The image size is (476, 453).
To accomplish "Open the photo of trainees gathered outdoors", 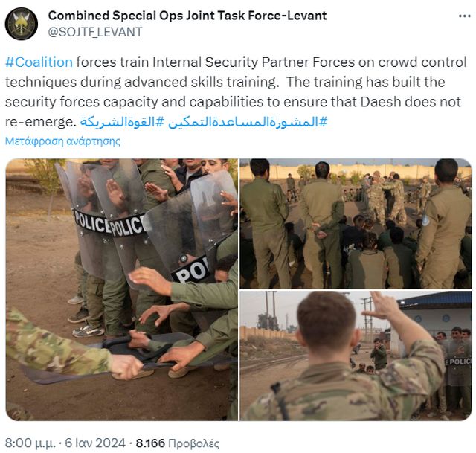I will click(356, 223).
